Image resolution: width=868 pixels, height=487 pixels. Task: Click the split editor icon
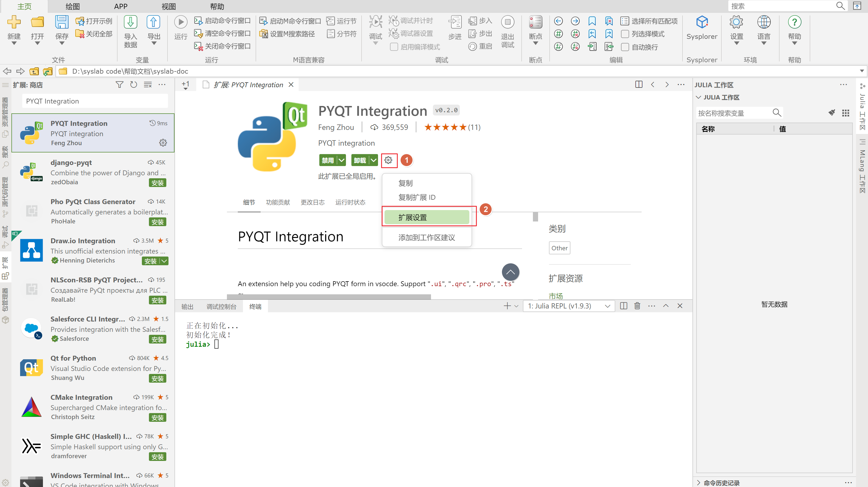639,85
